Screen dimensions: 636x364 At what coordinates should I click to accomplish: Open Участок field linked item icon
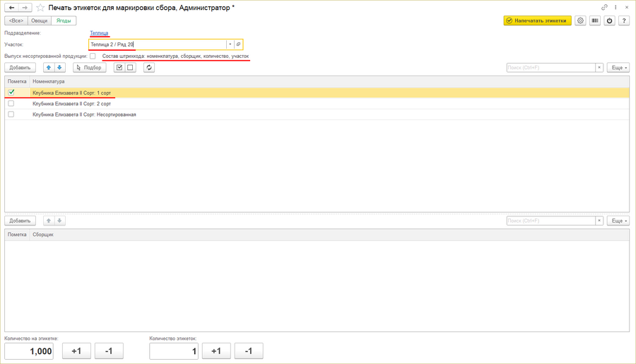point(239,45)
